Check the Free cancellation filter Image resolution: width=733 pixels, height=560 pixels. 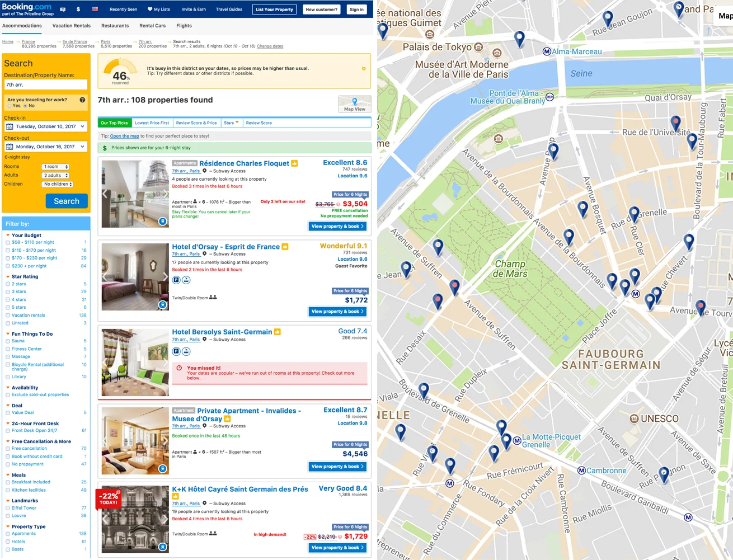pyautogui.click(x=8, y=449)
